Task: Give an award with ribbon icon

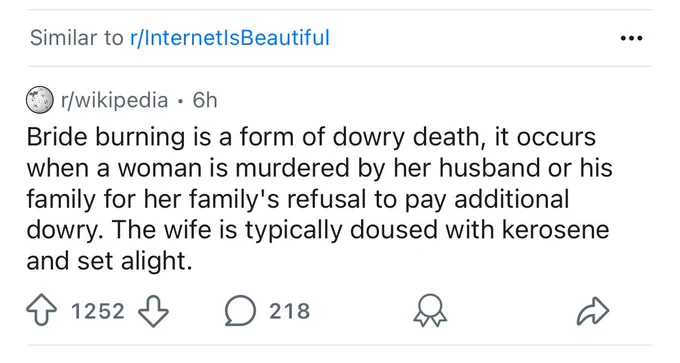Action: pyautogui.click(x=430, y=311)
